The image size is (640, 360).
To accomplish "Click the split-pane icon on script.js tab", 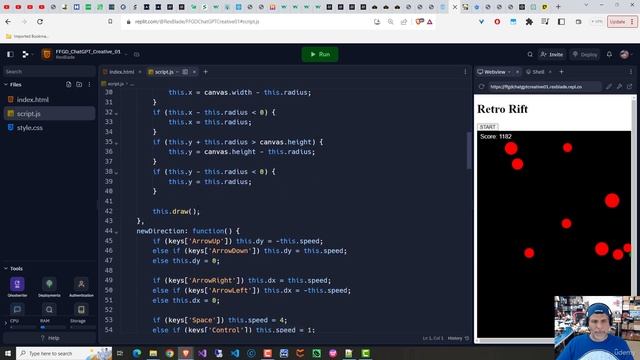I will point(185,72).
